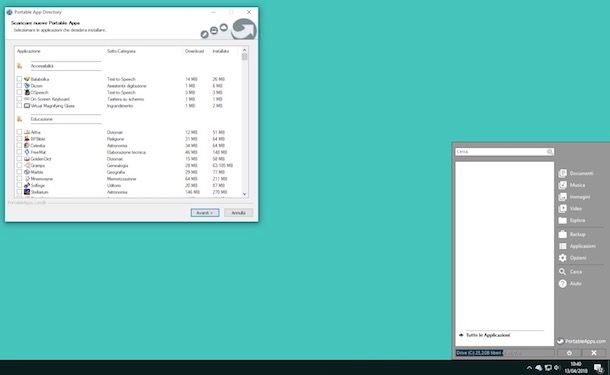This screenshot has height=375, width=610.
Task: Tick the DSpeech checkbox
Action: [x=19, y=92]
